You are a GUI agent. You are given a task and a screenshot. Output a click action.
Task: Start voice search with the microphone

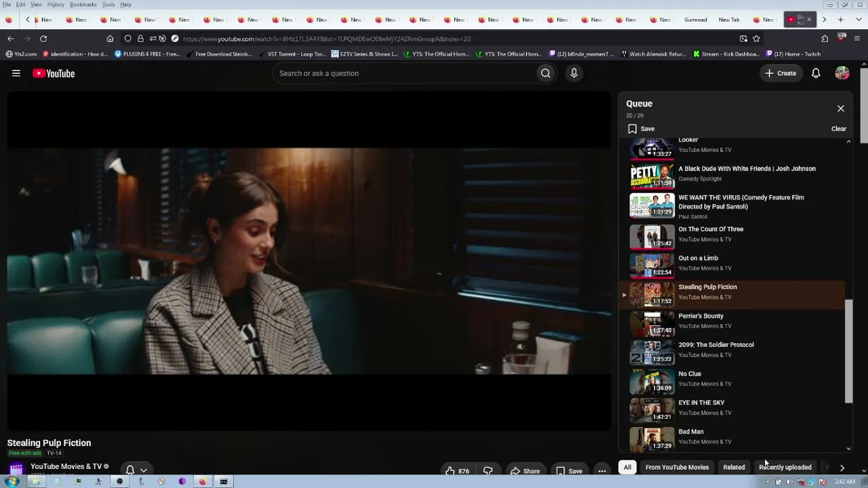point(574,73)
